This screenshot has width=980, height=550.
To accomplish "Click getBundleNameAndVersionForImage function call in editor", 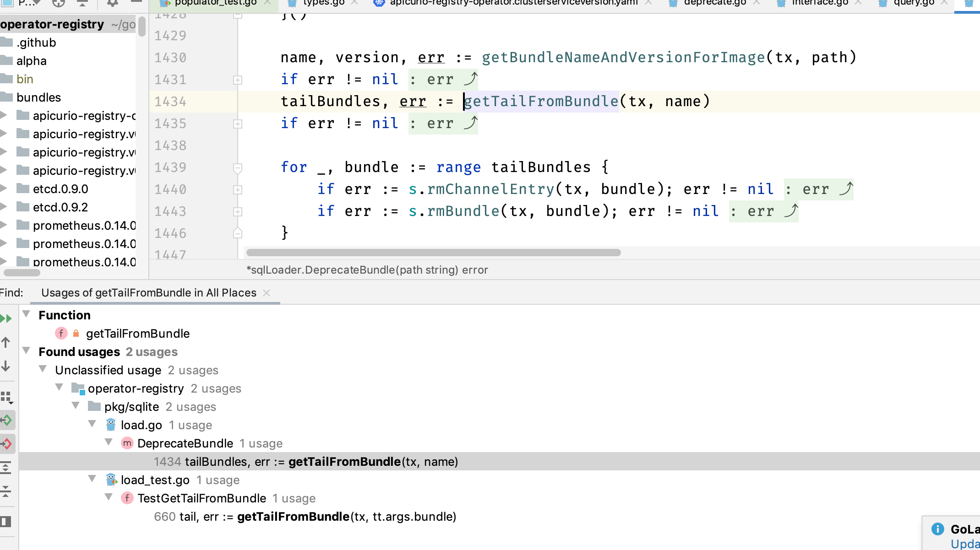I will coord(623,58).
